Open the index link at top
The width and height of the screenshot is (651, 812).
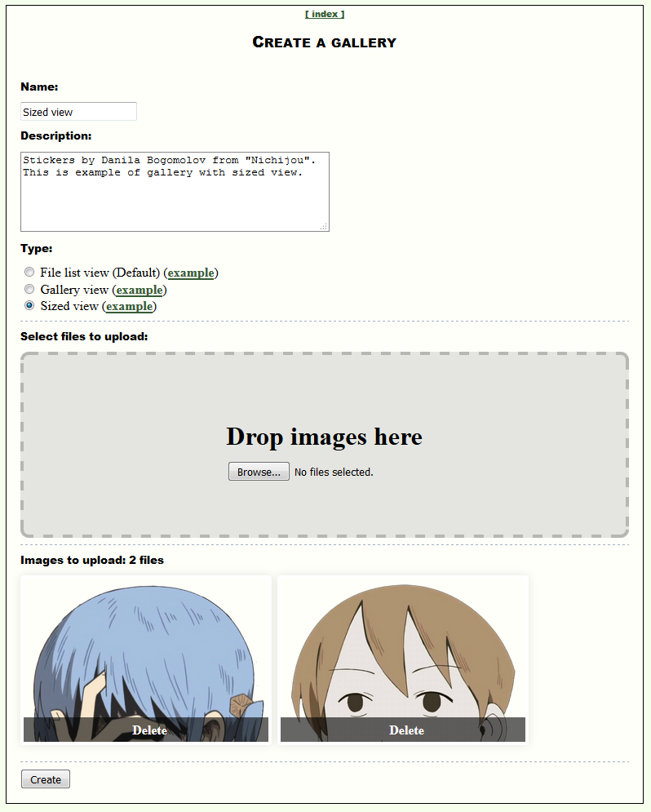(x=325, y=14)
